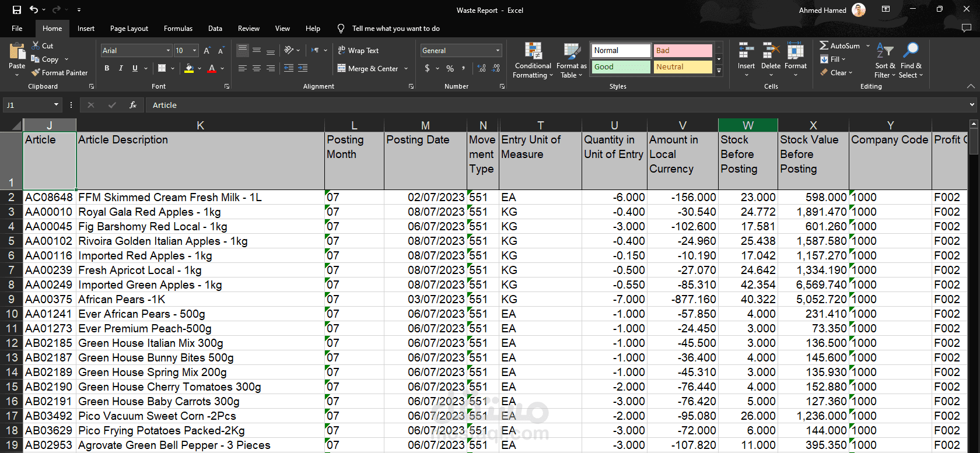Toggle top vertical alignment
This screenshot has width=980, height=453.
(x=243, y=51)
